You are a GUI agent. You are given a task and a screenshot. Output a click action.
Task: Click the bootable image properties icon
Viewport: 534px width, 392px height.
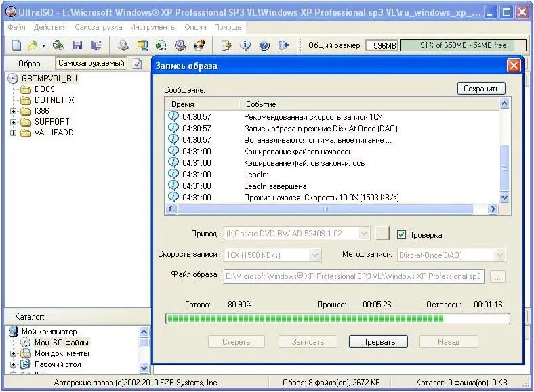tap(138, 64)
